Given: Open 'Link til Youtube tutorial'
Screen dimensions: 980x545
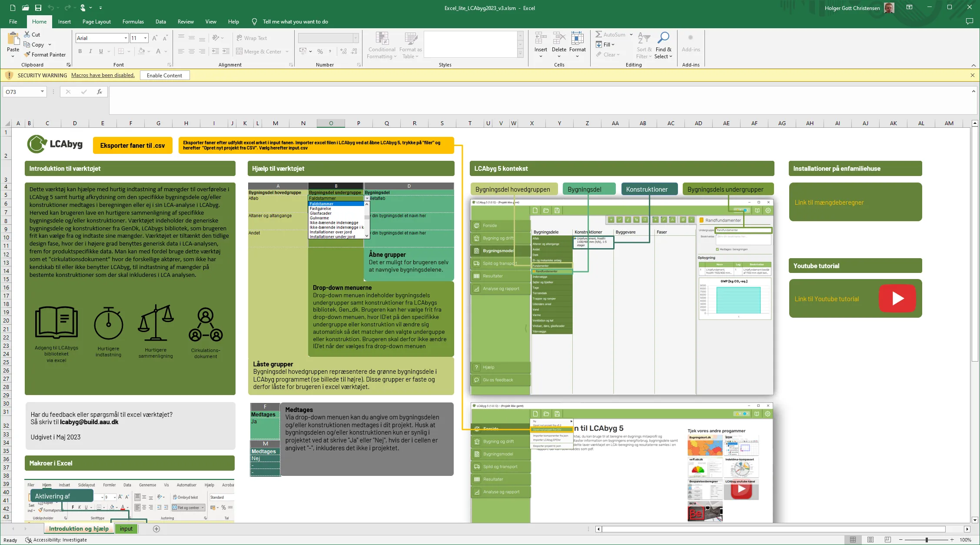Looking at the screenshot, I should click(x=827, y=299).
